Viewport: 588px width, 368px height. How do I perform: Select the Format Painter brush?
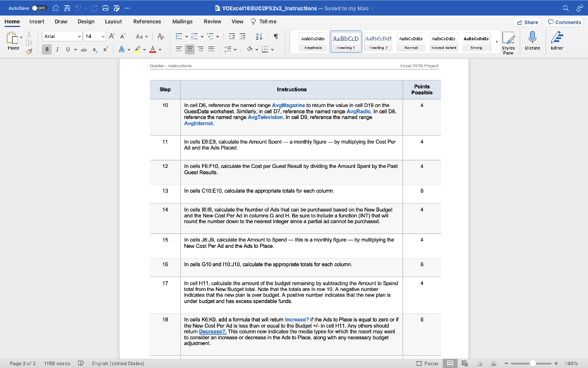[x=29, y=51]
